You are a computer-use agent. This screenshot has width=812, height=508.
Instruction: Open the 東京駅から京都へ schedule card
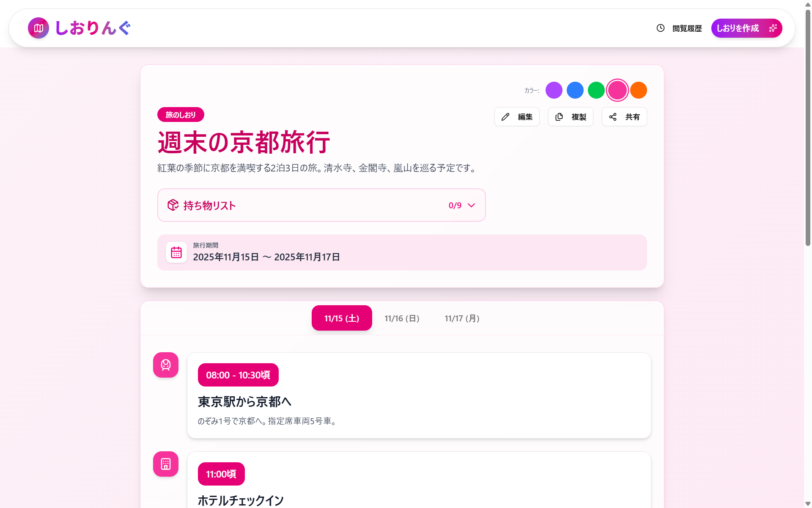tap(419, 395)
